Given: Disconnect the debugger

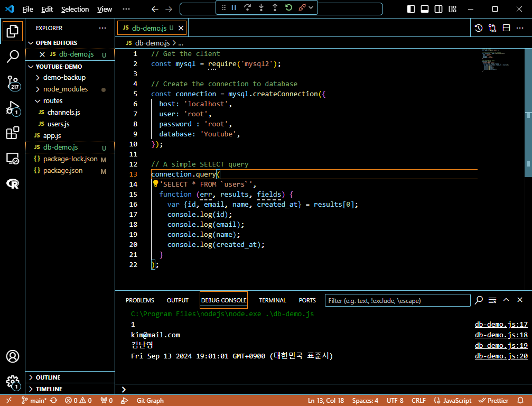Looking at the screenshot, I should tap(302, 7).
